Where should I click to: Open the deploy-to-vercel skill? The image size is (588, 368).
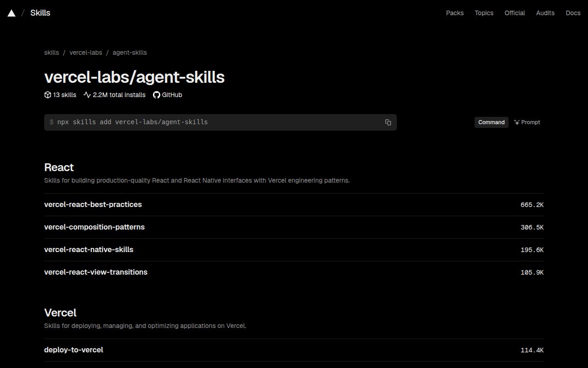[294, 350]
